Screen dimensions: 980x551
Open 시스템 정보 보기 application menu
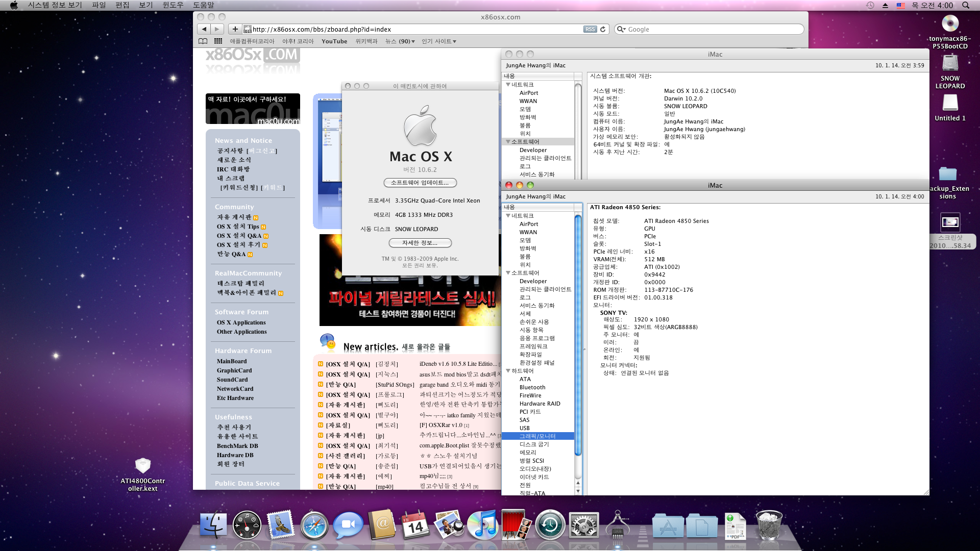click(x=55, y=5)
